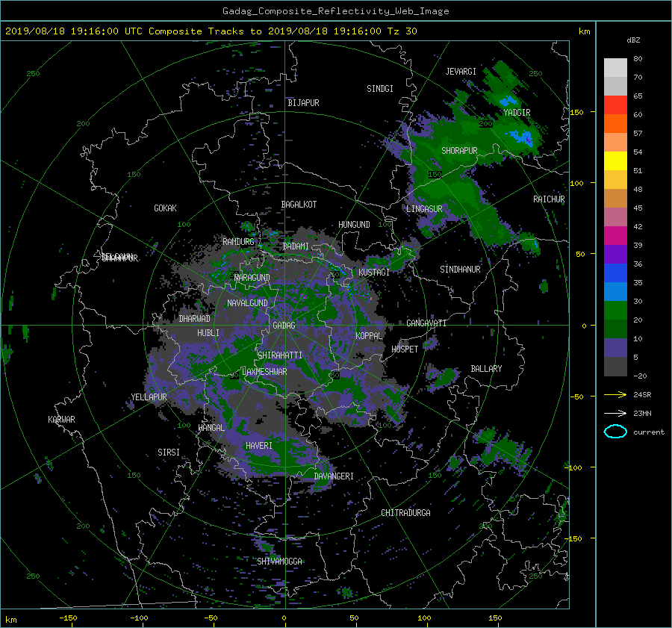Pick the magenta 42 dBZ color swatch
The image size is (672, 628).
[615, 235]
